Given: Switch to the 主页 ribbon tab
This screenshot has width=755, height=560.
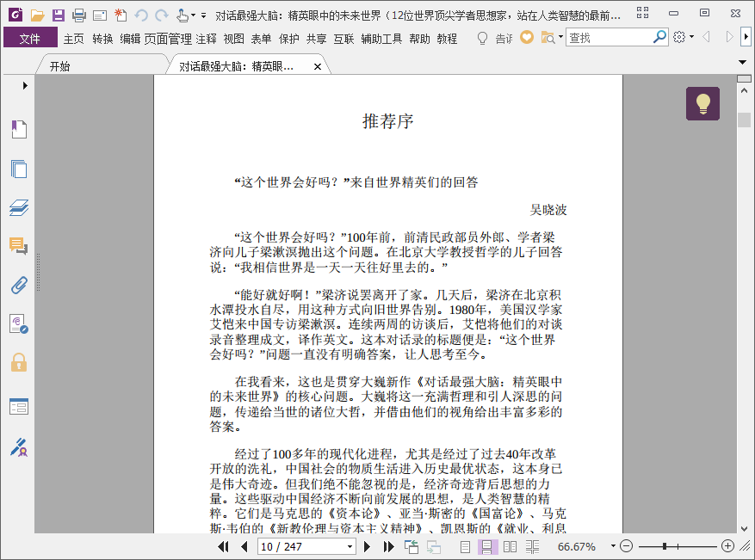Looking at the screenshot, I should point(74,39).
